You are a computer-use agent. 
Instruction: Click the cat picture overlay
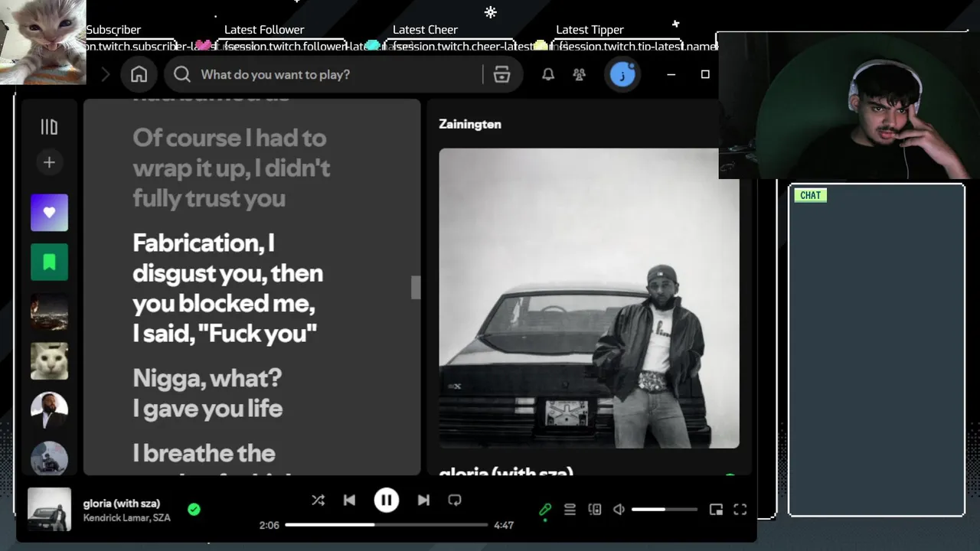43,41
